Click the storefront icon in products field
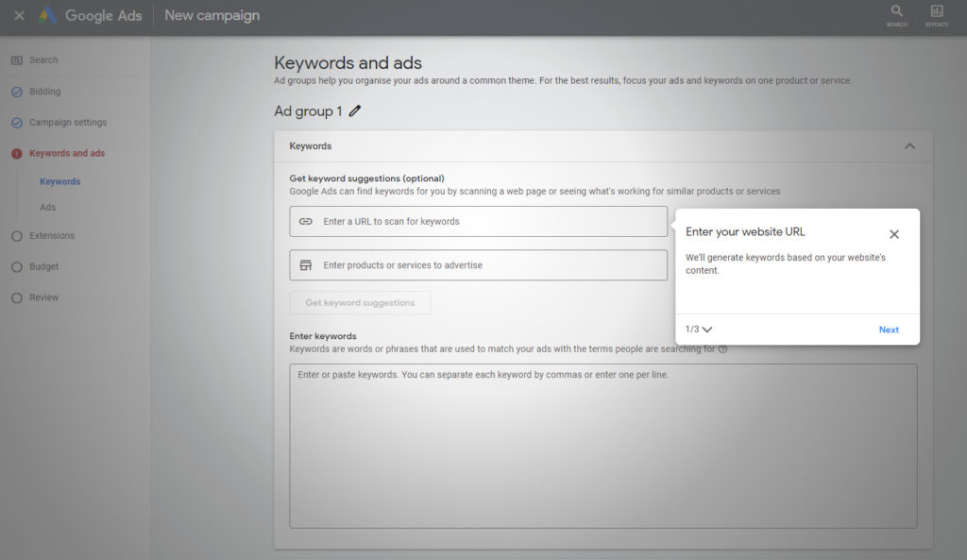The width and height of the screenshot is (967, 560). (306, 265)
